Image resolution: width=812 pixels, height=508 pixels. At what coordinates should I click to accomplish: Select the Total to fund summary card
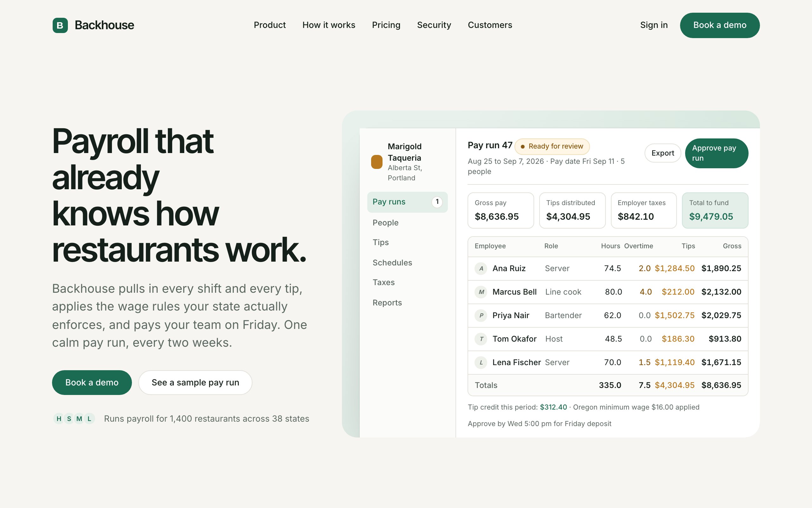(x=715, y=211)
